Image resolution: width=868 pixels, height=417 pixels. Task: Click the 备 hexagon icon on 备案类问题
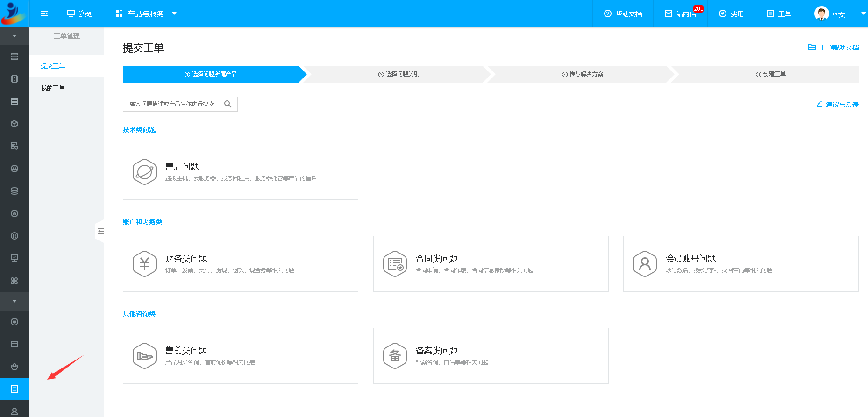tap(395, 356)
